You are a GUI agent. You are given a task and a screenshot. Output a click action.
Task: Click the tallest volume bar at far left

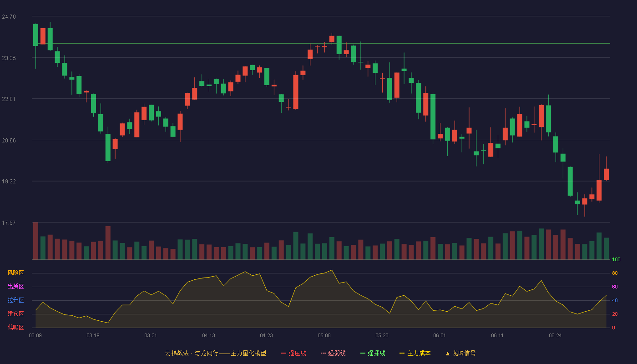pos(35,241)
